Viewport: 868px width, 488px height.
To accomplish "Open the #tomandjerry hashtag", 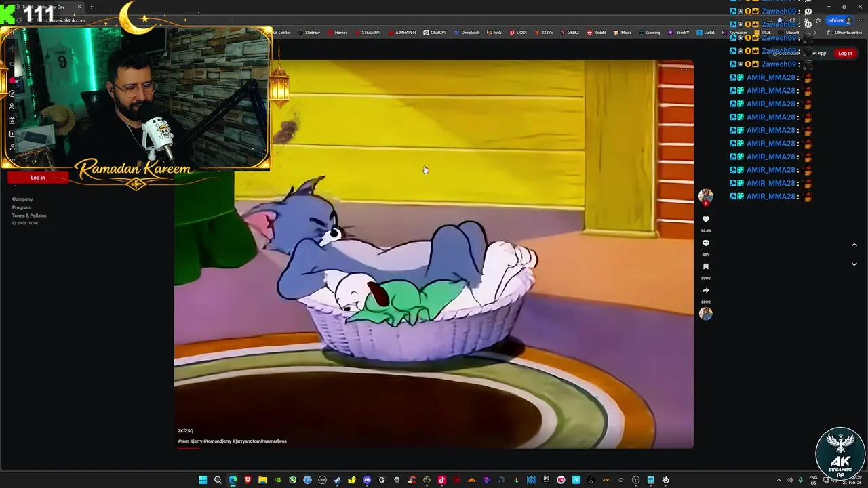I will point(217,441).
